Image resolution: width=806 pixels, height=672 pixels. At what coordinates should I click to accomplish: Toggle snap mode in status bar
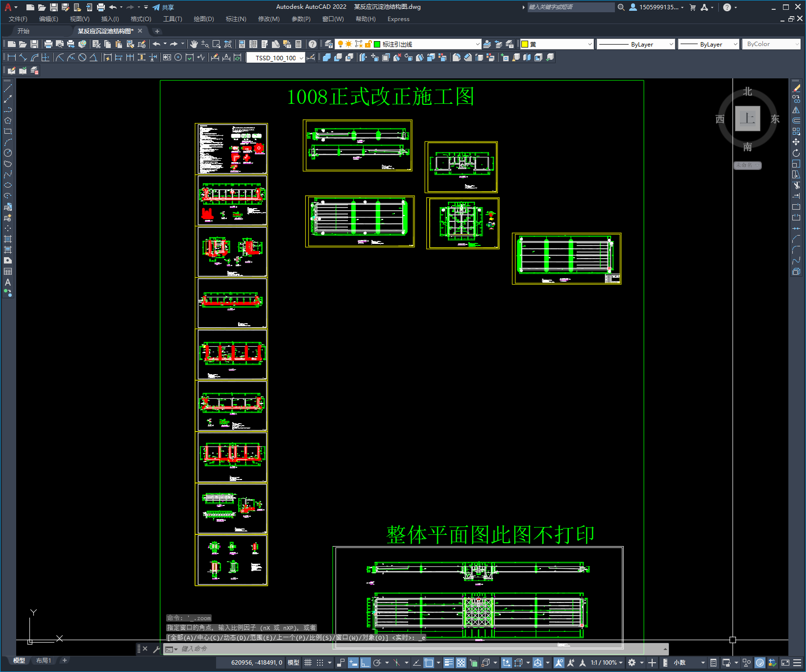320,663
